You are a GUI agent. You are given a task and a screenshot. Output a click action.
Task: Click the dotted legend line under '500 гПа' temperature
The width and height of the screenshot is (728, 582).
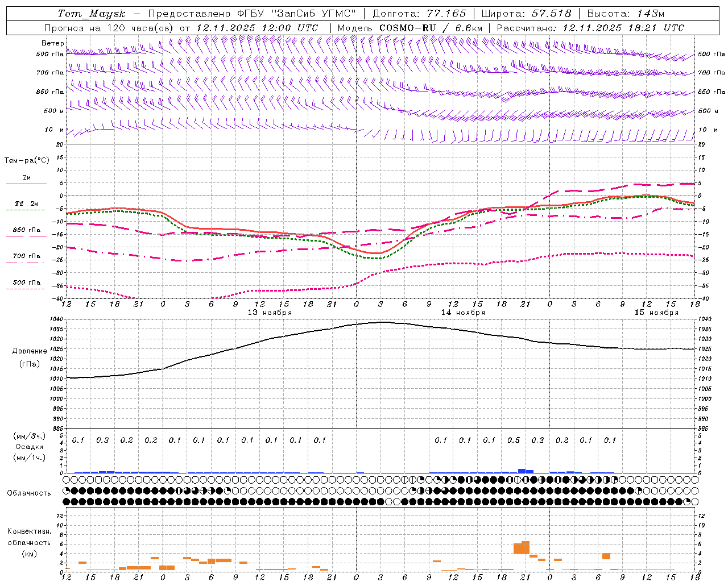(26, 289)
